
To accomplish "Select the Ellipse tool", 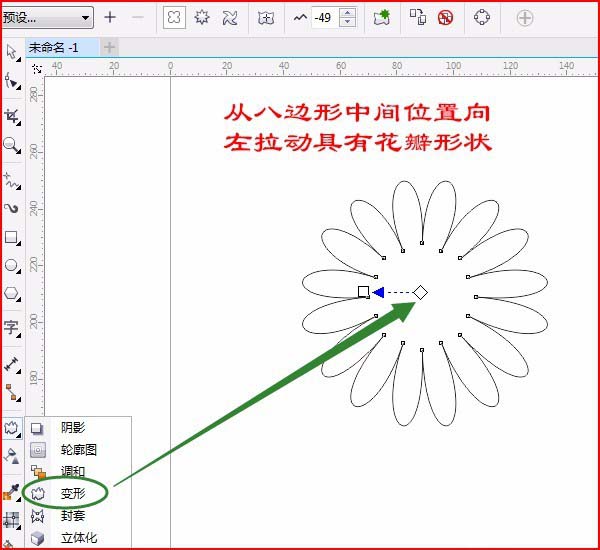I will pyautogui.click(x=12, y=265).
